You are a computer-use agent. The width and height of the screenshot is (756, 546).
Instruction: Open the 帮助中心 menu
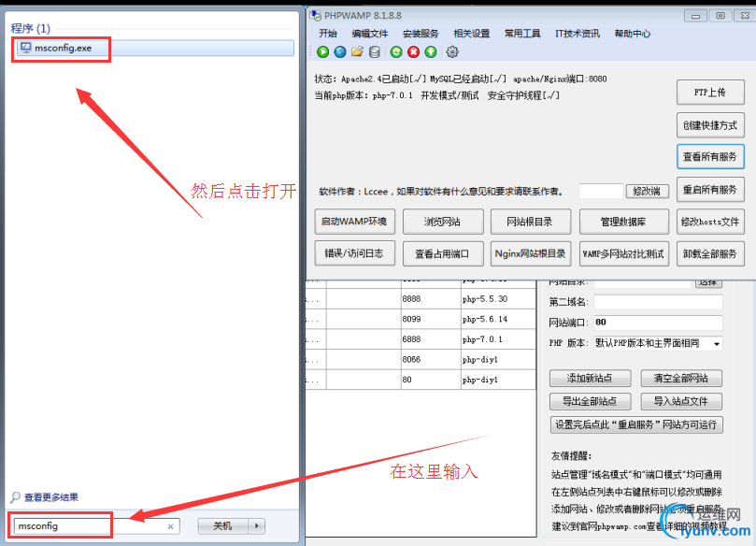pos(632,34)
